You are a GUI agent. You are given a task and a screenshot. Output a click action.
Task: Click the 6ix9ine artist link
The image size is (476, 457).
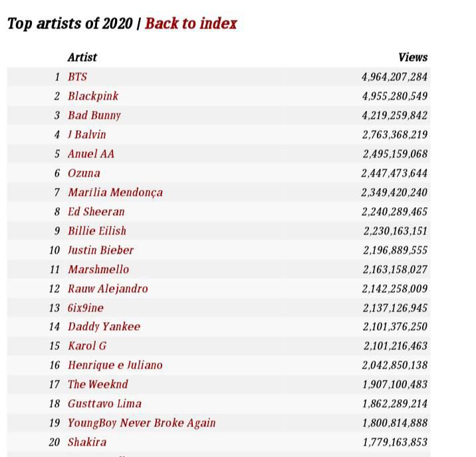pos(86,308)
